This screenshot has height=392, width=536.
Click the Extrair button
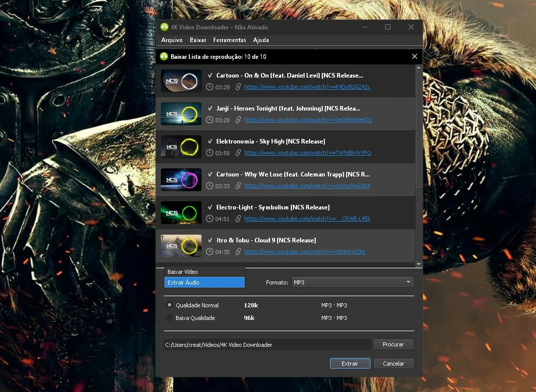(350, 364)
